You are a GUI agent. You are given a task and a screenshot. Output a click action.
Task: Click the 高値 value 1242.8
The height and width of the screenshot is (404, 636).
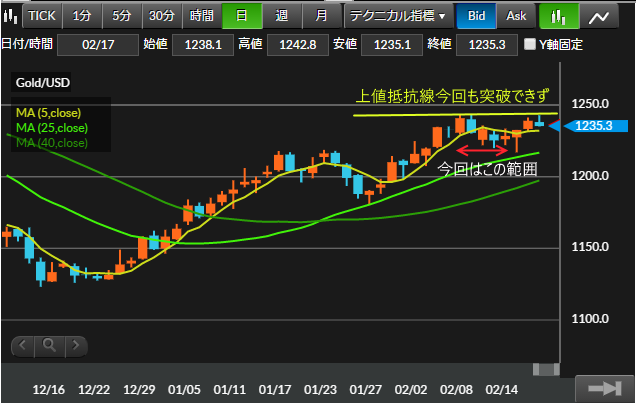(298, 45)
